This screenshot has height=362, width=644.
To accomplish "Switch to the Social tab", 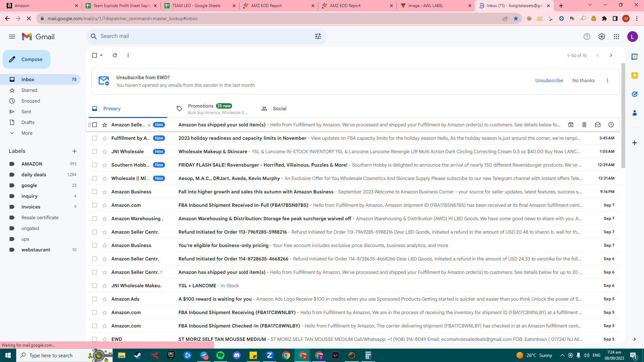I will coord(280,109).
